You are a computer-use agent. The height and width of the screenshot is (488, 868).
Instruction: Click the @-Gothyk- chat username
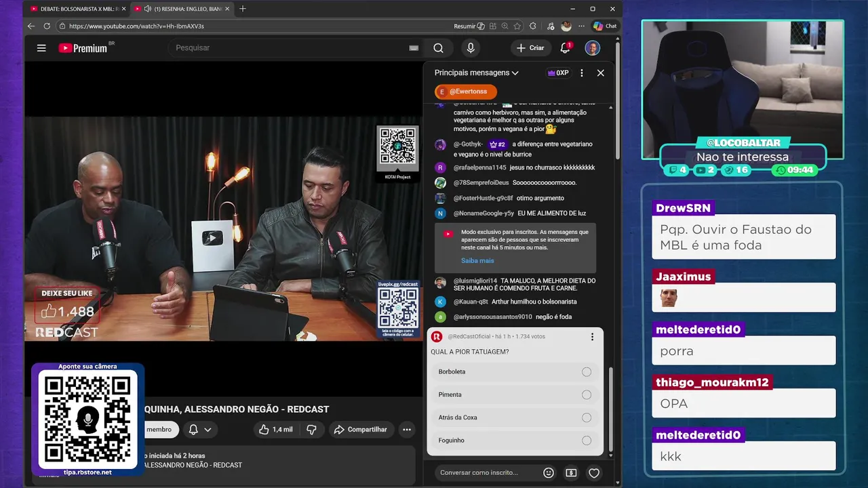click(468, 144)
